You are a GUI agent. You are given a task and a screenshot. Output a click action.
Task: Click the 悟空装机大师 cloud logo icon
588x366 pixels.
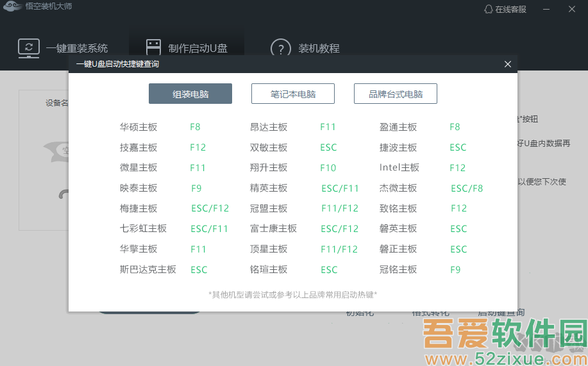point(12,6)
